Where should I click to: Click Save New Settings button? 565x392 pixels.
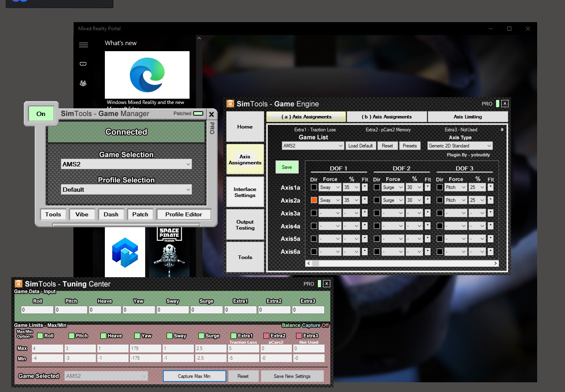[x=292, y=376]
